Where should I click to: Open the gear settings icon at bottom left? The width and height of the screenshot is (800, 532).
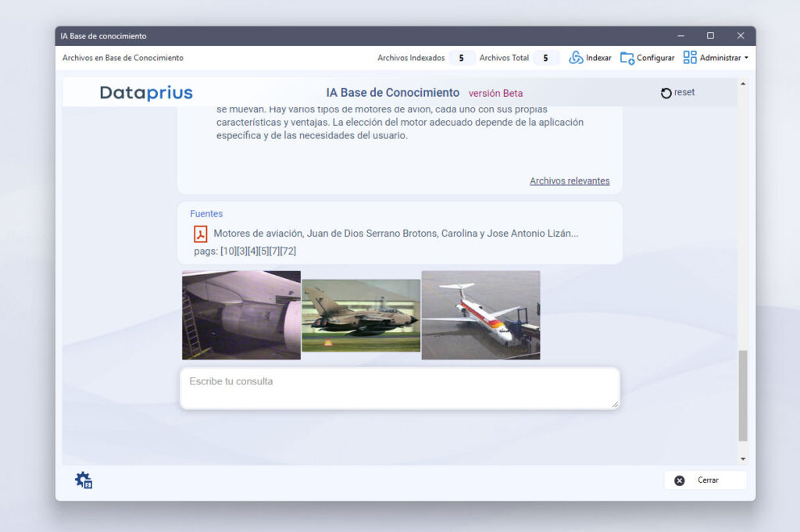[84, 480]
